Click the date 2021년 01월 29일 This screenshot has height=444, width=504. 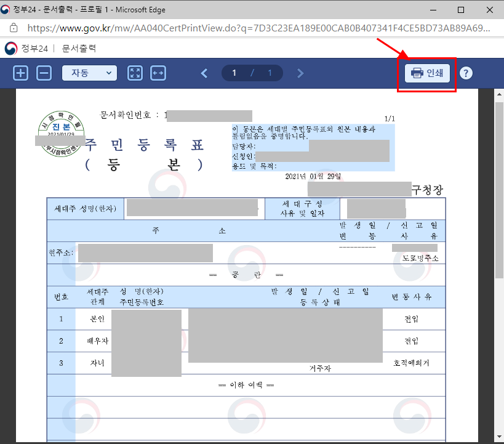313,176
